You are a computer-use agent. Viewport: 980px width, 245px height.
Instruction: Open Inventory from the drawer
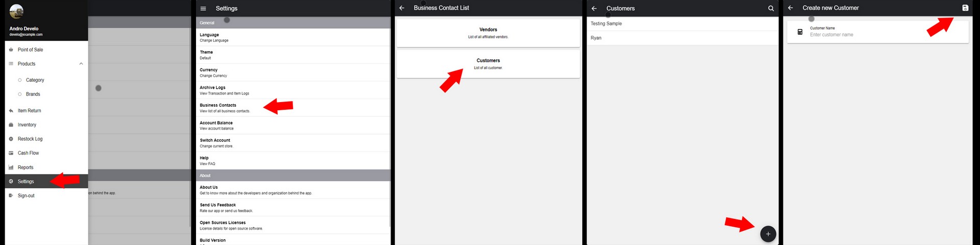coord(46,125)
